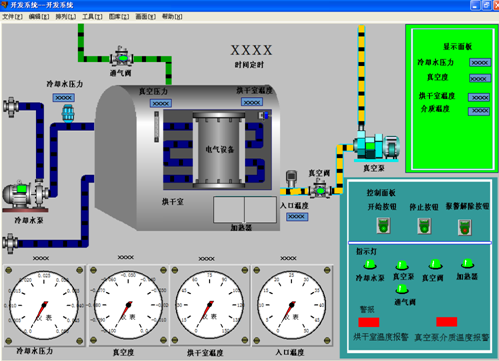This screenshot has width=499, height=361.
Task: Click the blue cooling water pressure sensor
Action: (68, 113)
